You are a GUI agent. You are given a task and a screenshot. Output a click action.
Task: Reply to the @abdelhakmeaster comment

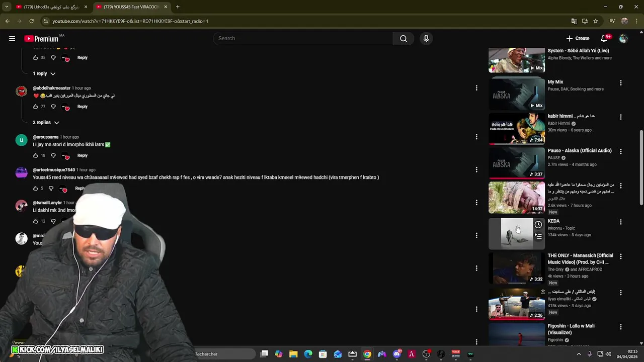tap(83, 107)
